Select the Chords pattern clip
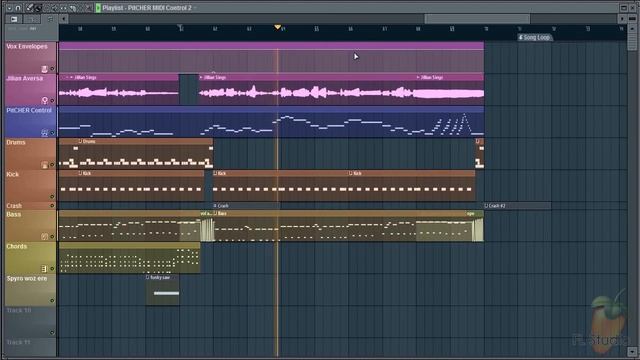 tap(129, 258)
